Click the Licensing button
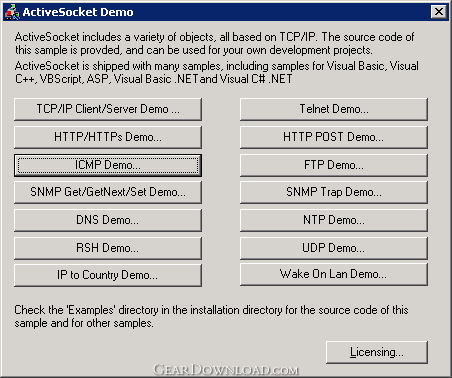Image resolution: width=452 pixels, height=378 pixels. point(377,352)
